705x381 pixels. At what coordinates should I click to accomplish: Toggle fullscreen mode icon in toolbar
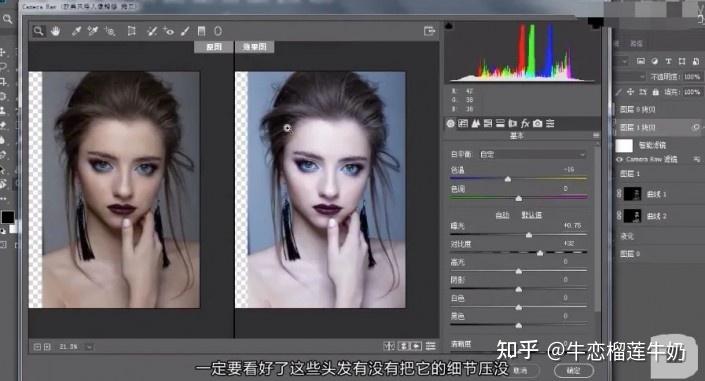[x=429, y=31]
